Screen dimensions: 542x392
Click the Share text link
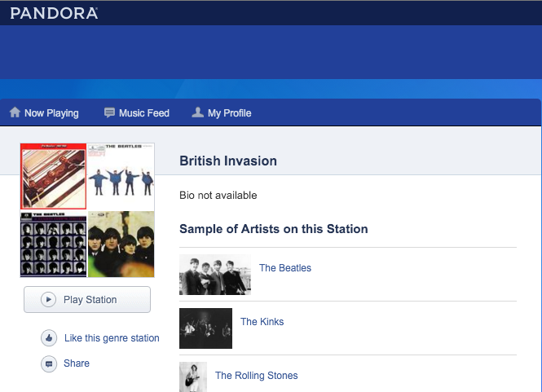pos(77,363)
